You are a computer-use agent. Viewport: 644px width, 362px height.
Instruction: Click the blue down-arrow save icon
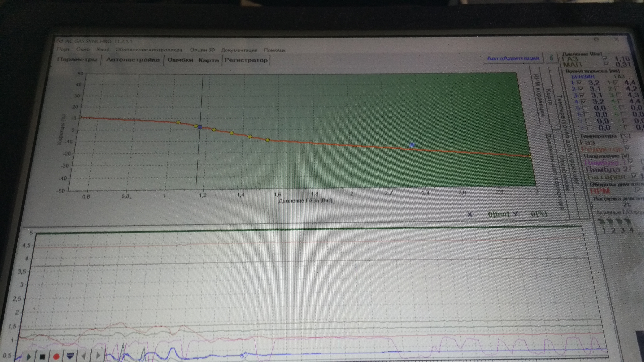pos(70,356)
